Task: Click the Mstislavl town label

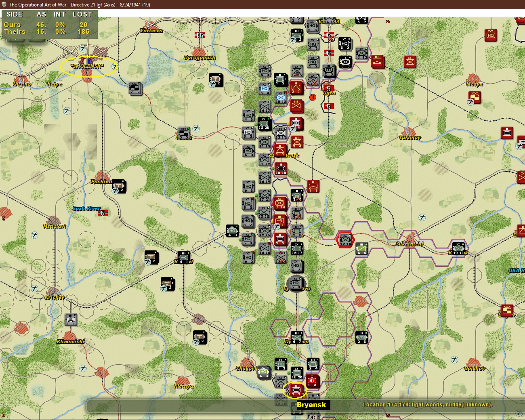Action: click(55, 226)
